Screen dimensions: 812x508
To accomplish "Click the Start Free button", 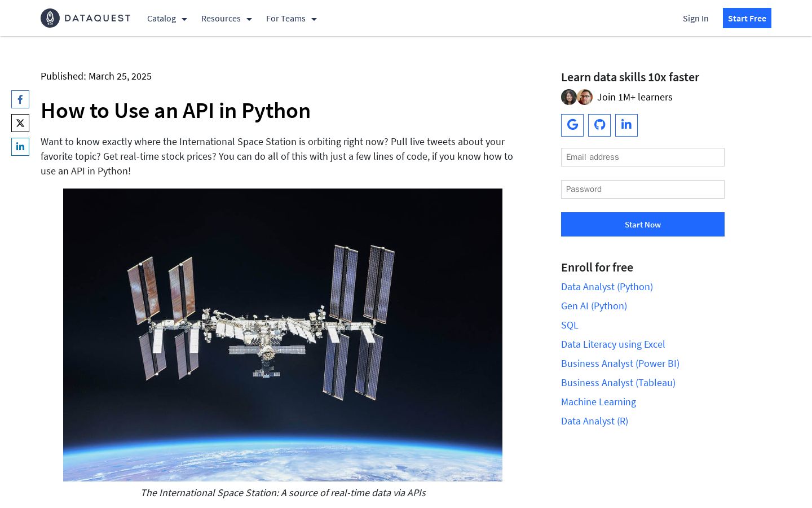I will pyautogui.click(x=747, y=18).
